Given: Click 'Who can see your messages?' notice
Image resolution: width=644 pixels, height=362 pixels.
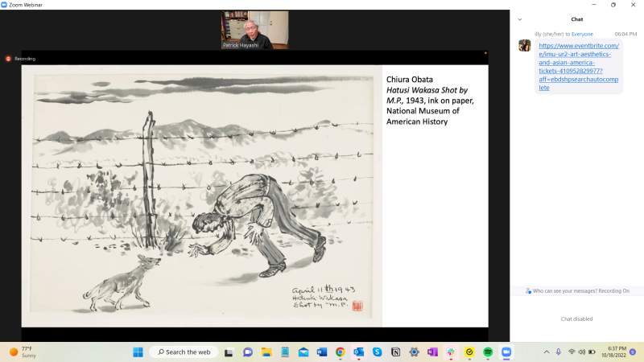Looking at the screenshot, I should (x=577, y=290).
